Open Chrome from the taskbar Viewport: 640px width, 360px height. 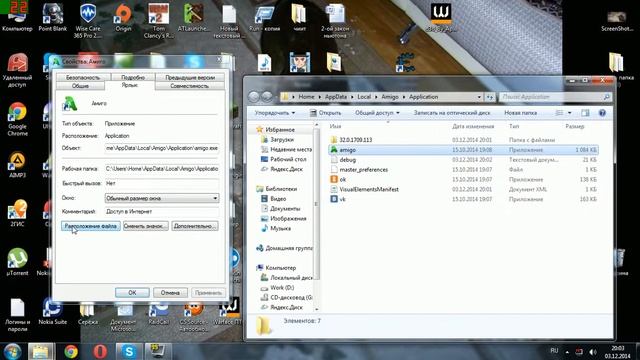click(71, 351)
